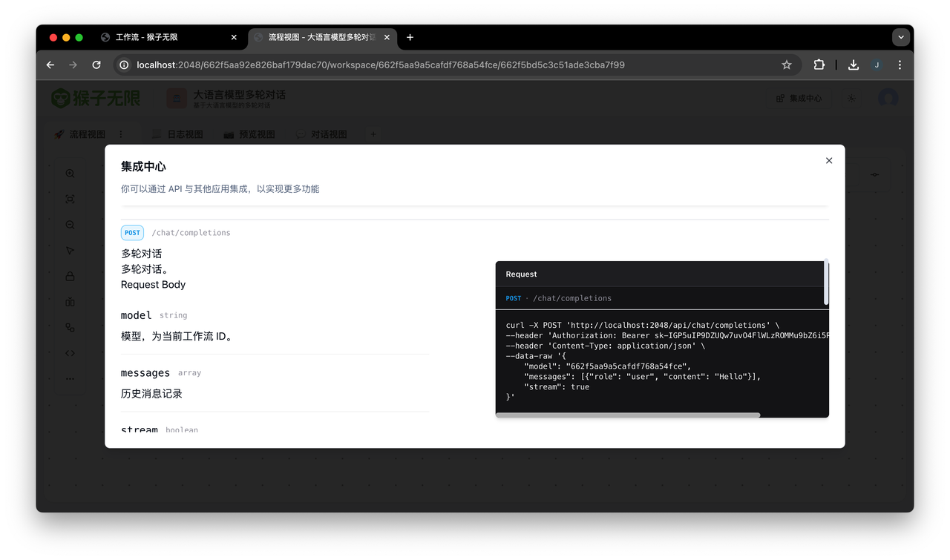Switch to the 日志视图 tab
Image resolution: width=950 pixels, height=560 pixels.
point(177,134)
